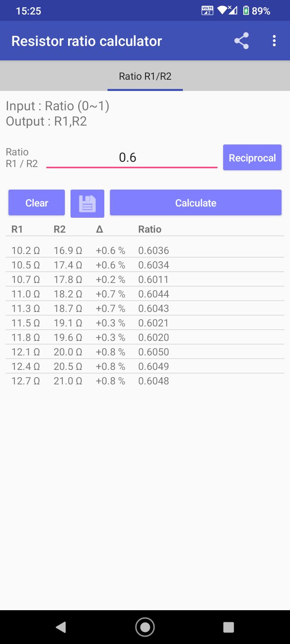This screenshot has width=290, height=644.
Task: Select the Ratio R1/R2 tab
Action: (145, 76)
